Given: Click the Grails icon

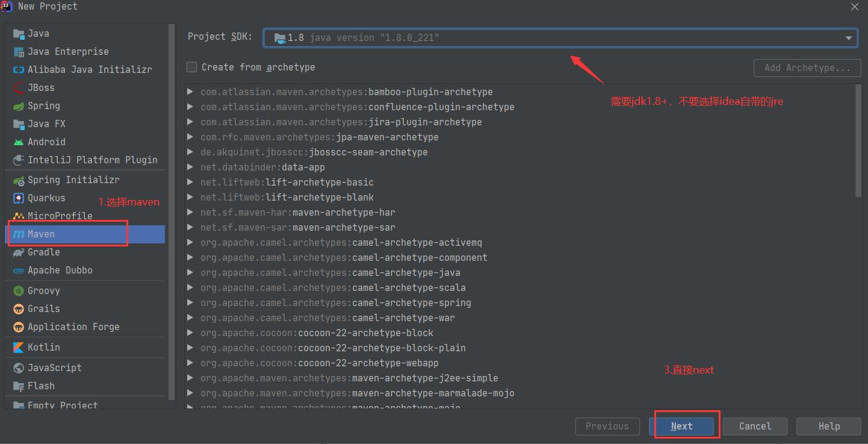Looking at the screenshot, I should [18, 309].
